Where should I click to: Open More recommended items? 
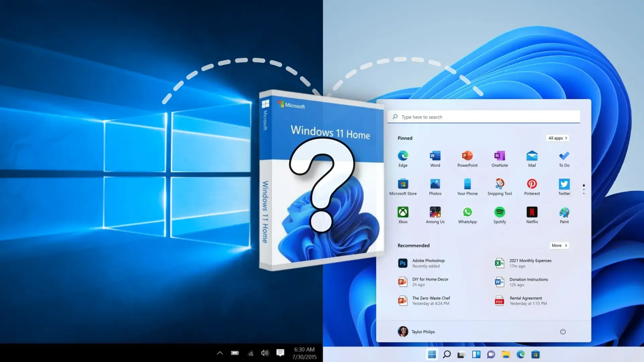click(x=559, y=245)
